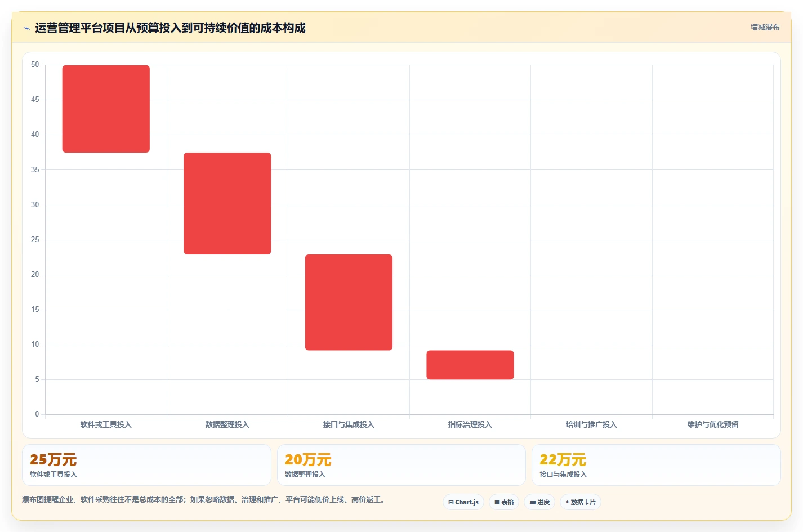Click the red bar for 数据整理投入
The width and height of the screenshot is (803, 532).
click(x=227, y=203)
